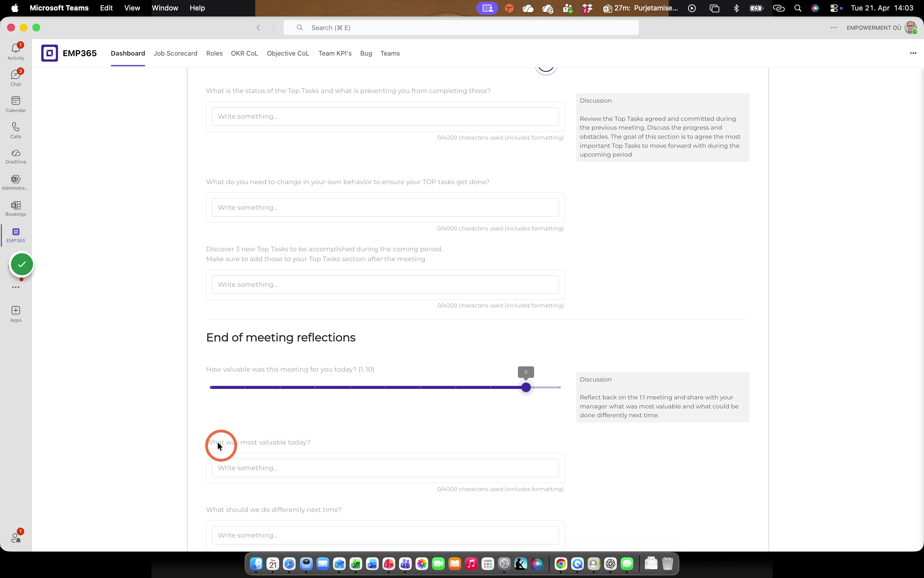Go back with the left arrow
Screen dimensions: 924x578
point(258,28)
